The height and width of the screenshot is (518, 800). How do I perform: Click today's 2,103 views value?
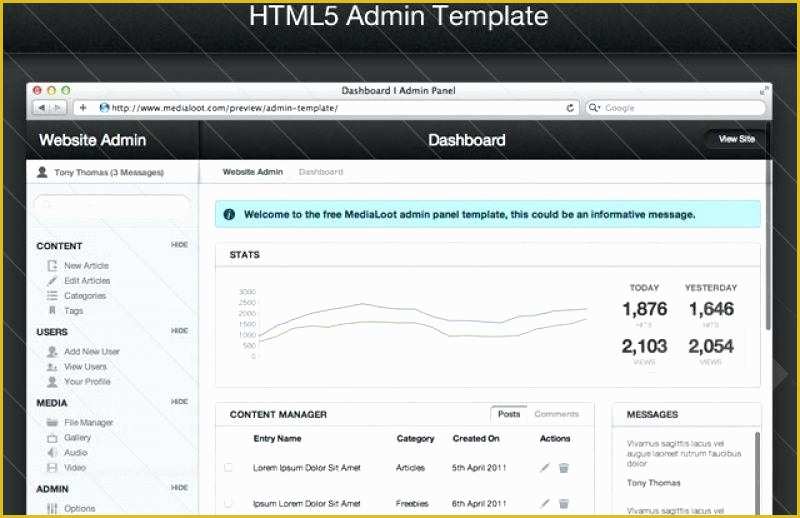point(644,346)
